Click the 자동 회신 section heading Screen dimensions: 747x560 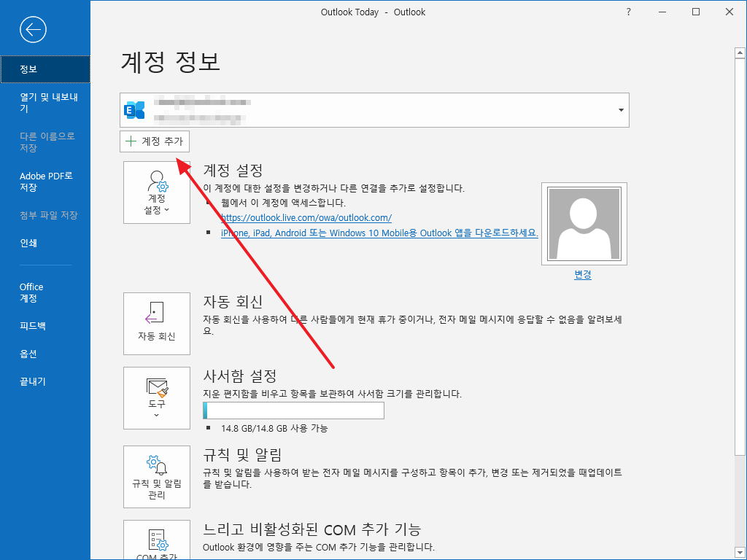(x=233, y=301)
